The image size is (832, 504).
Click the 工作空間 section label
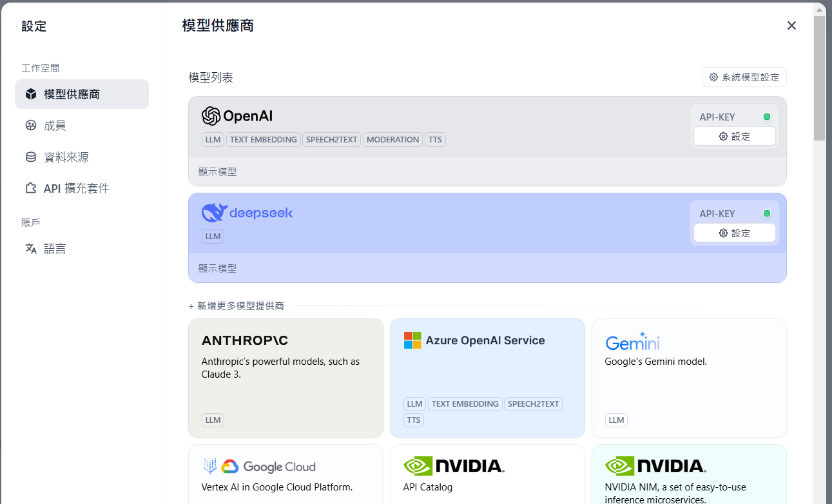click(x=41, y=68)
